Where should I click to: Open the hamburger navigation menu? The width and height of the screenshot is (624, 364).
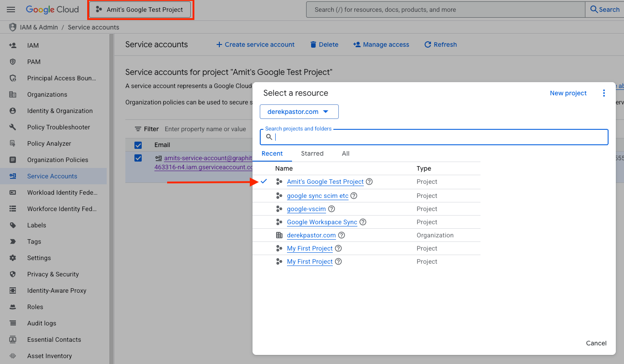11,10
